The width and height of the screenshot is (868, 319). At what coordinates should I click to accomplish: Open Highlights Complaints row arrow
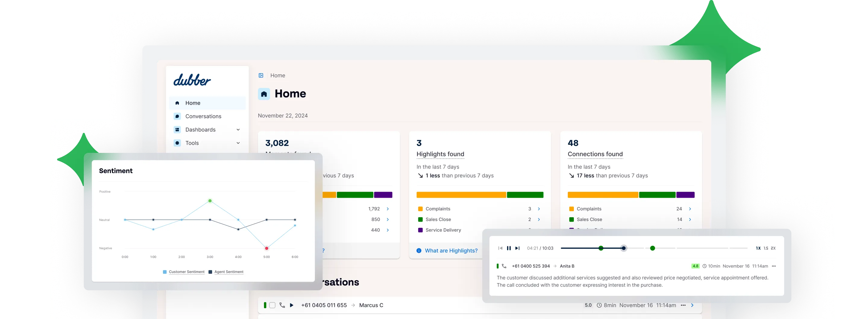click(x=539, y=209)
